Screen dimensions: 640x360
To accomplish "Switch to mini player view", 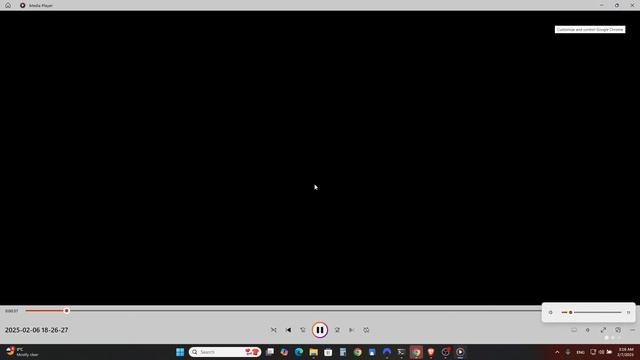I will click(x=618, y=330).
